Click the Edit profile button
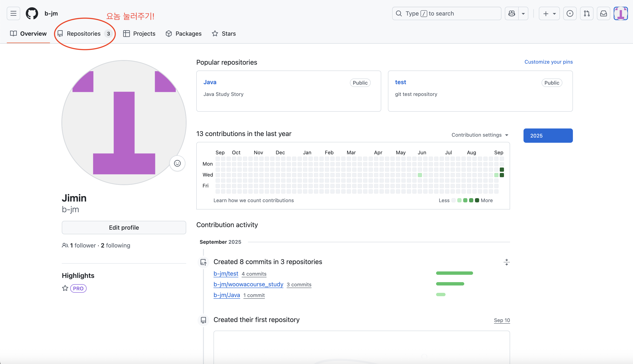 click(x=124, y=228)
